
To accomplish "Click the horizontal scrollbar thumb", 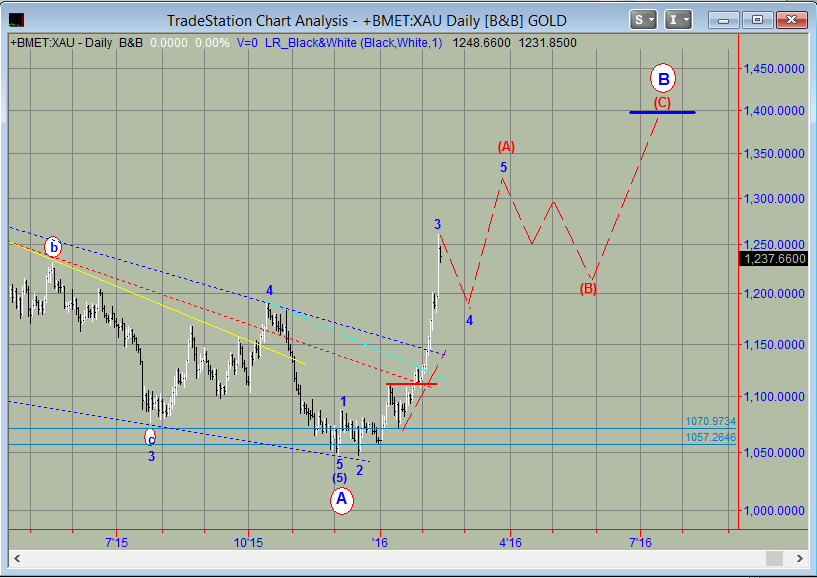I will (774, 559).
